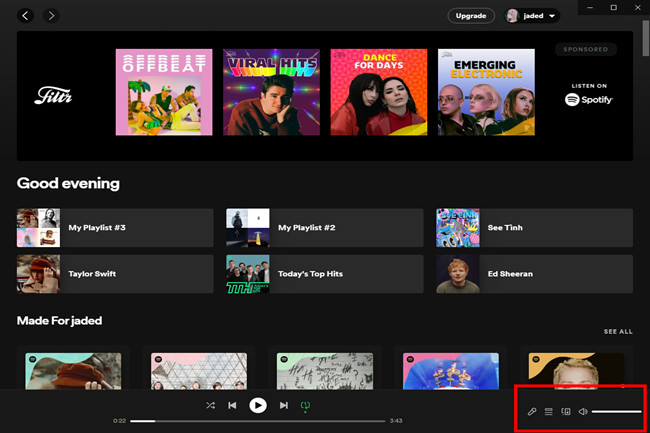Screen dimensions: 650x433
Task: Open the play queue
Action: (x=548, y=411)
